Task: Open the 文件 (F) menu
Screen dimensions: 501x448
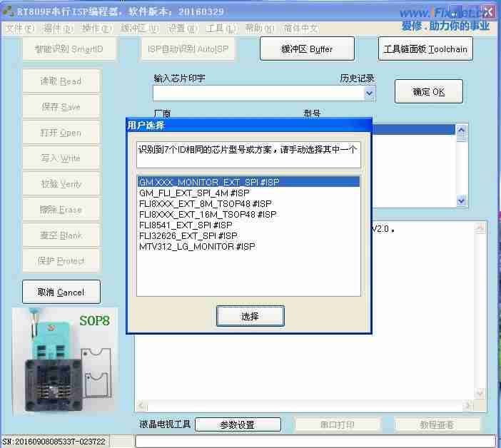Action: pos(19,29)
